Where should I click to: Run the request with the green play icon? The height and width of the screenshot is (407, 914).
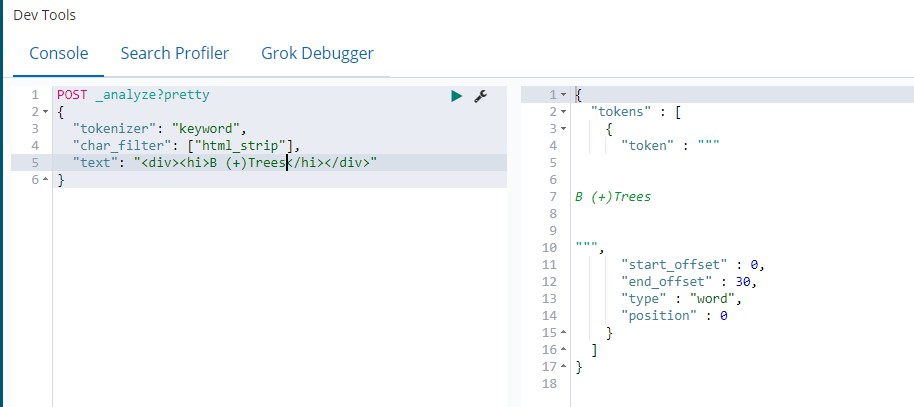point(456,96)
